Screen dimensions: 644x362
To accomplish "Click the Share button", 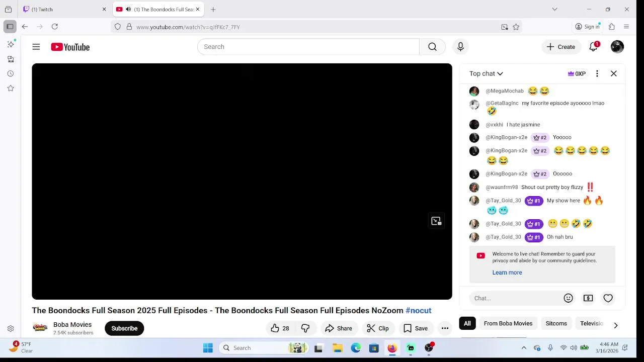I will tap(339, 328).
